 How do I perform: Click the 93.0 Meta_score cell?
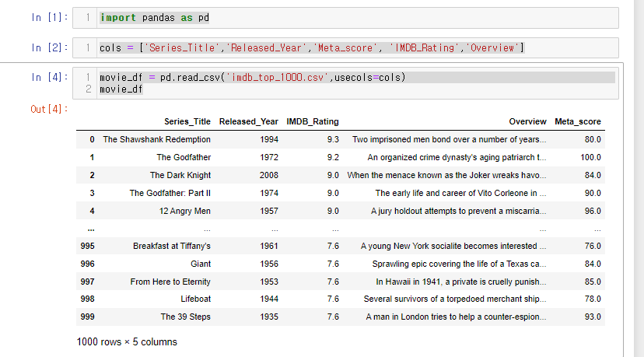(x=593, y=317)
